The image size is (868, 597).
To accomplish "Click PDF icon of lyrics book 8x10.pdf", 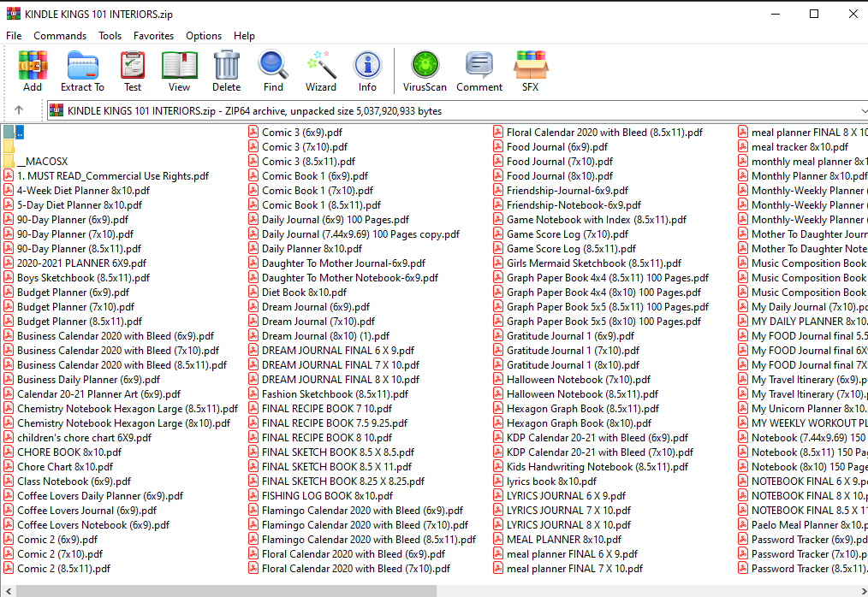I will 498,482.
